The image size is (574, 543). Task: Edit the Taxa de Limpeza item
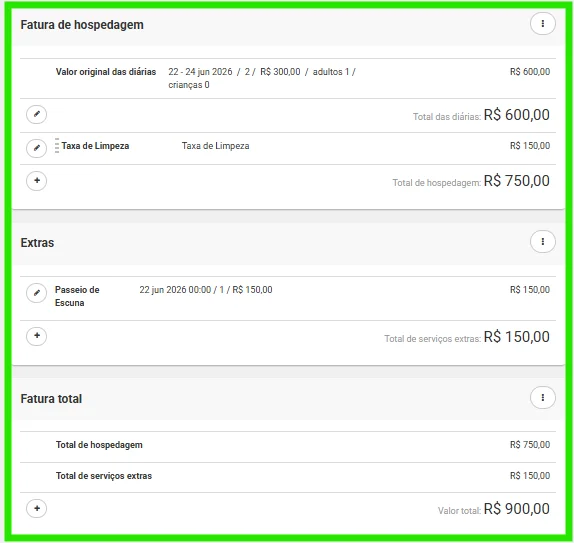(37, 148)
